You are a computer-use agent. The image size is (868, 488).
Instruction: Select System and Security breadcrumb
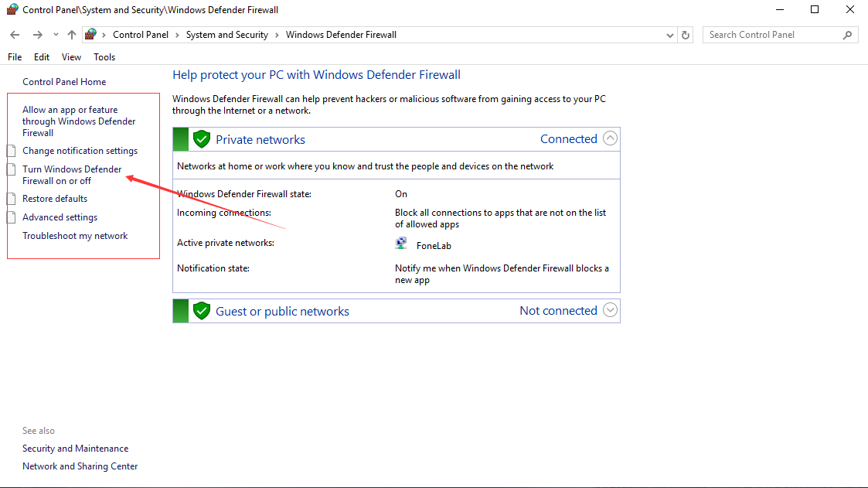click(227, 35)
